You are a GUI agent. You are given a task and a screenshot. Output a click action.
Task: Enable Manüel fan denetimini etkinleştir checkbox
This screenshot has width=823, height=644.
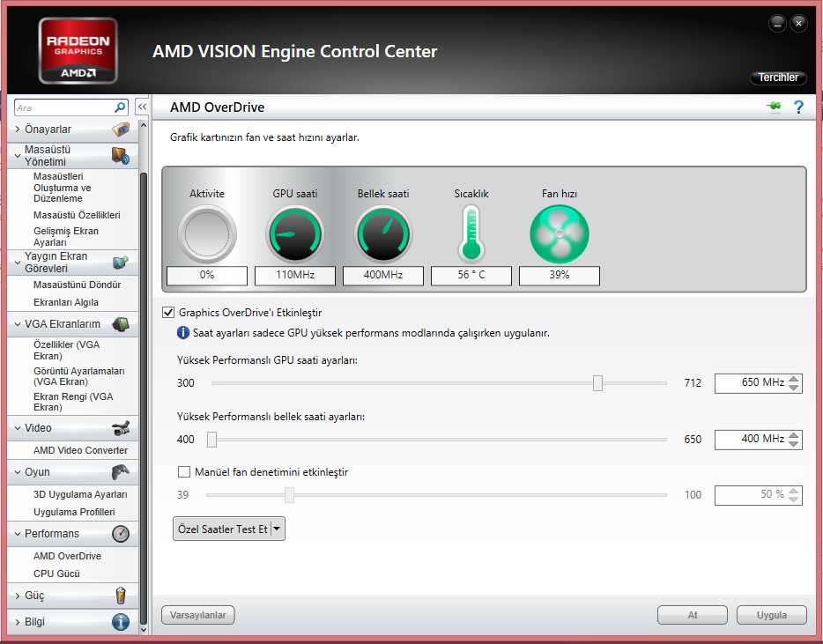point(183,472)
